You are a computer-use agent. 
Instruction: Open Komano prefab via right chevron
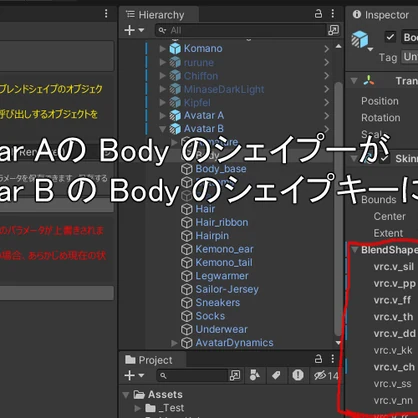click(327, 49)
